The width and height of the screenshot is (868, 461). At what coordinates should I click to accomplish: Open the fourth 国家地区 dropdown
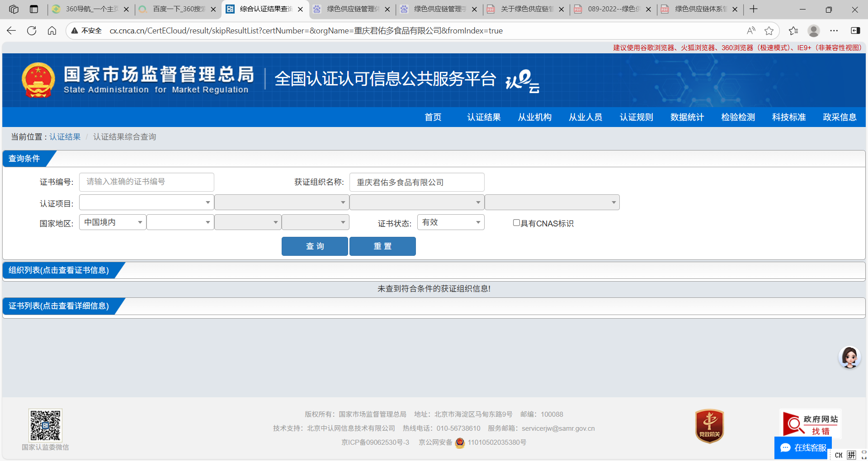tap(316, 222)
